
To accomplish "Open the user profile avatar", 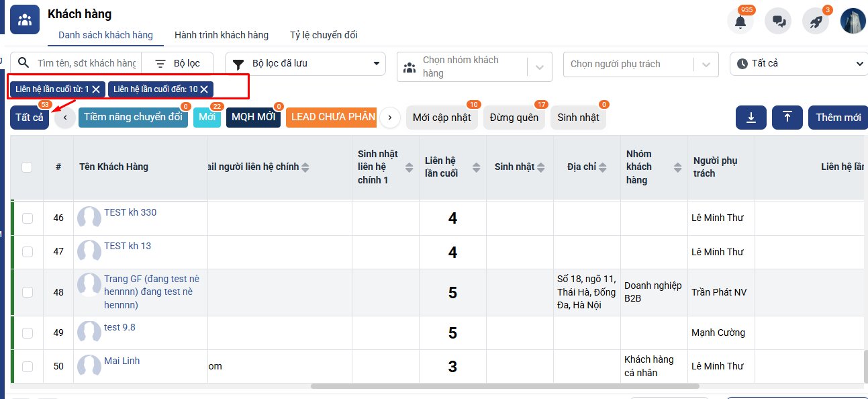I will (853, 21).
